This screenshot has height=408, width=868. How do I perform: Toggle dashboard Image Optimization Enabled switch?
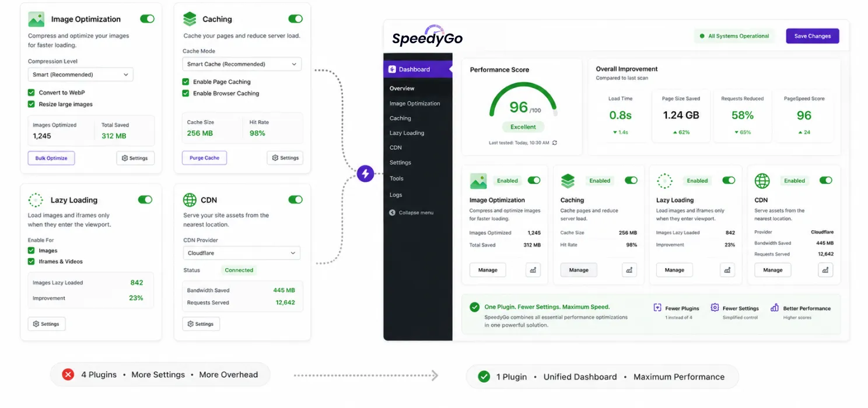(x=534, y=181)
